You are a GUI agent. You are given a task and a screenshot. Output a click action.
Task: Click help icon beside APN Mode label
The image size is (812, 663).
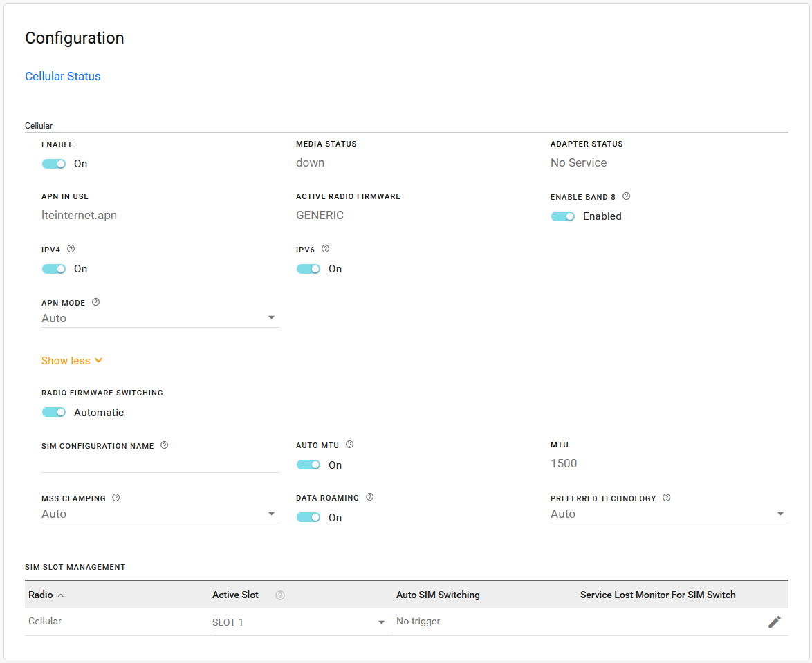pos(95,302)
